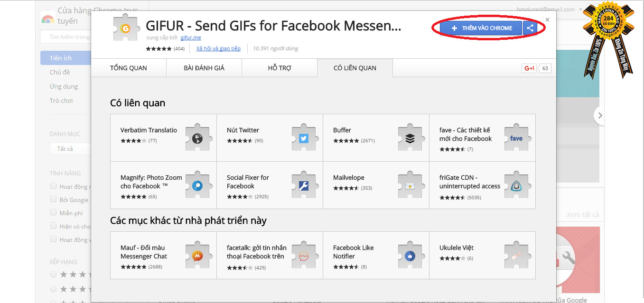This screenshot has width=644, height=303.
Task: Select the Có liên quan tab
Action: pyautogui.click(x=355, y=68)
